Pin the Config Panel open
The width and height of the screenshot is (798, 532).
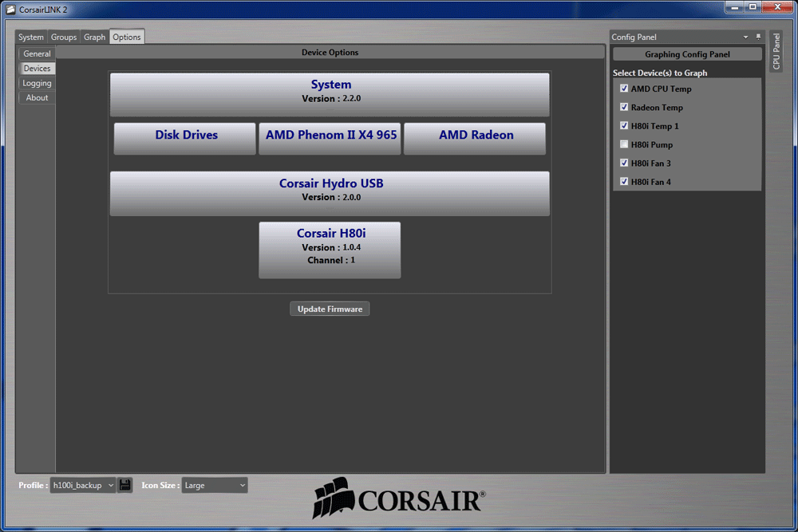757,36
